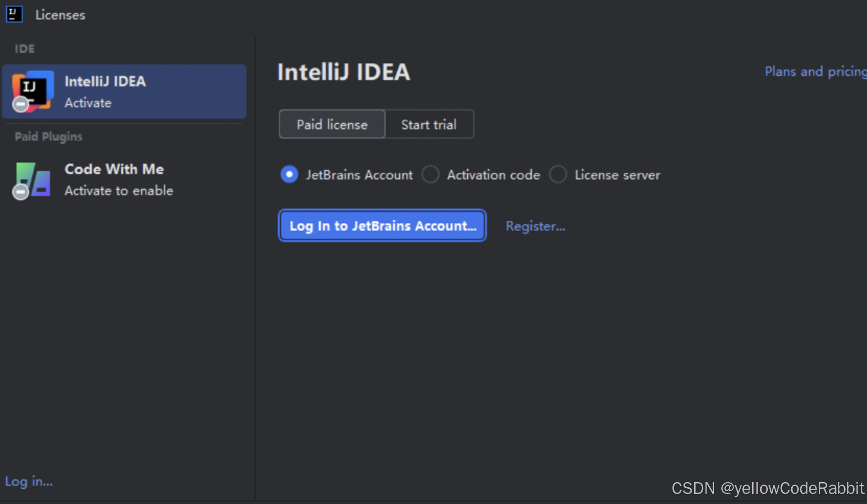Click the Code With Me plugin icon
867x504 pixels.
tap(31, 181)
